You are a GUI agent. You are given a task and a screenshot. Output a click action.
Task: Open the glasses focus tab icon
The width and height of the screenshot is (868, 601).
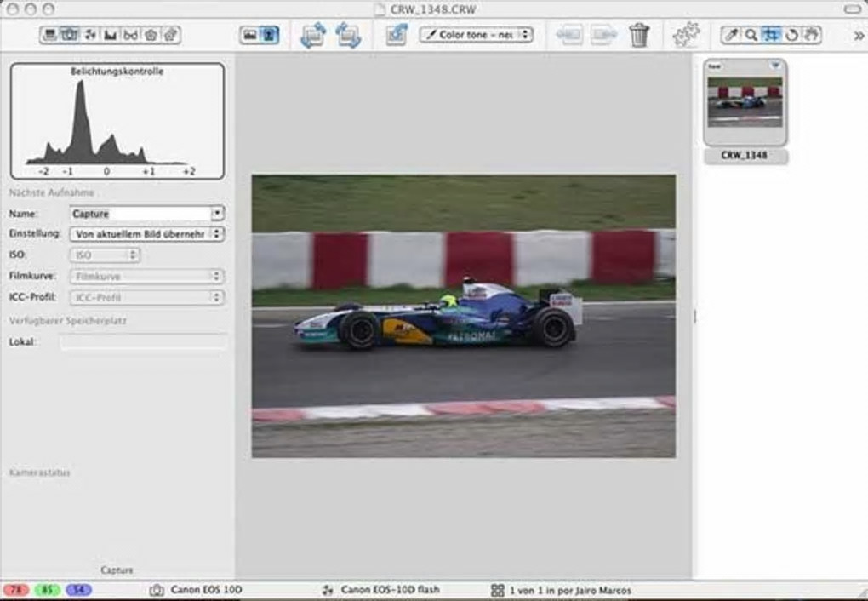point(130,35)
